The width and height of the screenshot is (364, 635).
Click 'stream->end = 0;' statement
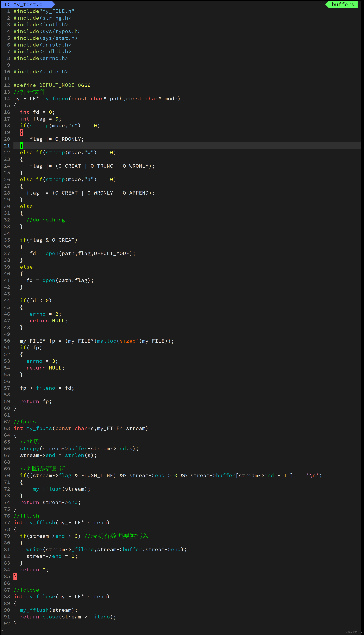52,556
